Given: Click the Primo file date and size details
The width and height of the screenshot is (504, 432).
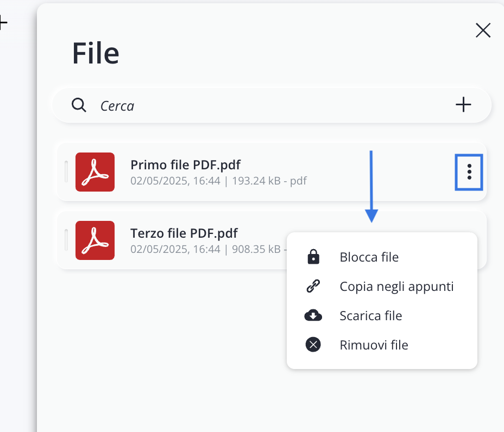Looking at the screenshot, I should (x=218, y=181).
